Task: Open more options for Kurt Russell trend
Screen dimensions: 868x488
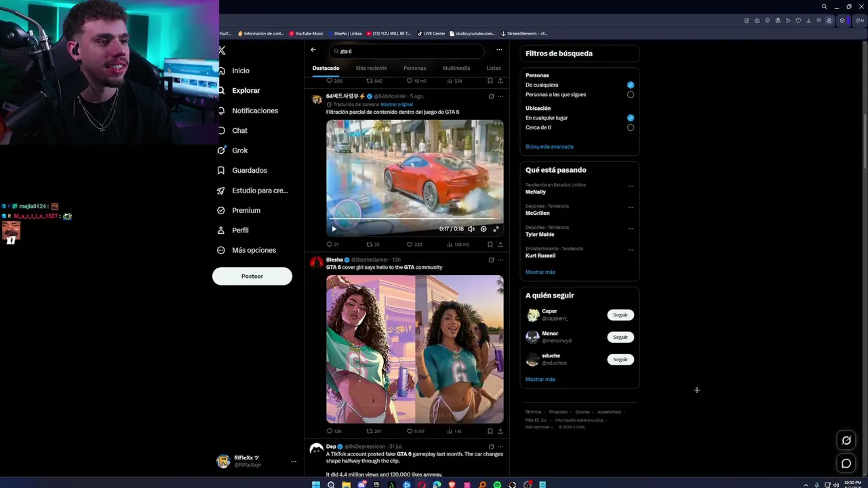Action: point(631,249)
